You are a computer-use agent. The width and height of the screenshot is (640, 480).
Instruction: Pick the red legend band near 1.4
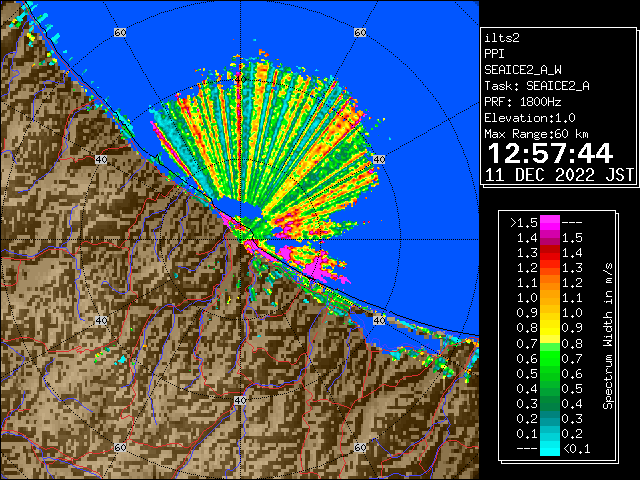click(550, 253)
